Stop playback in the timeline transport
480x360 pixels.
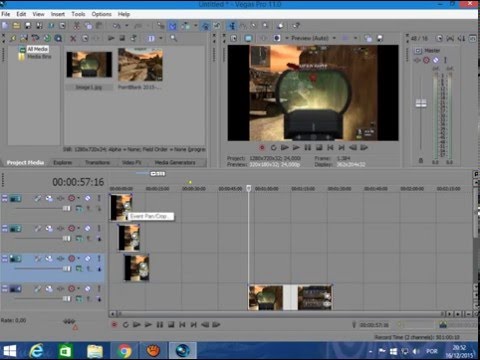pyautogui.click(x=171, y=324)
